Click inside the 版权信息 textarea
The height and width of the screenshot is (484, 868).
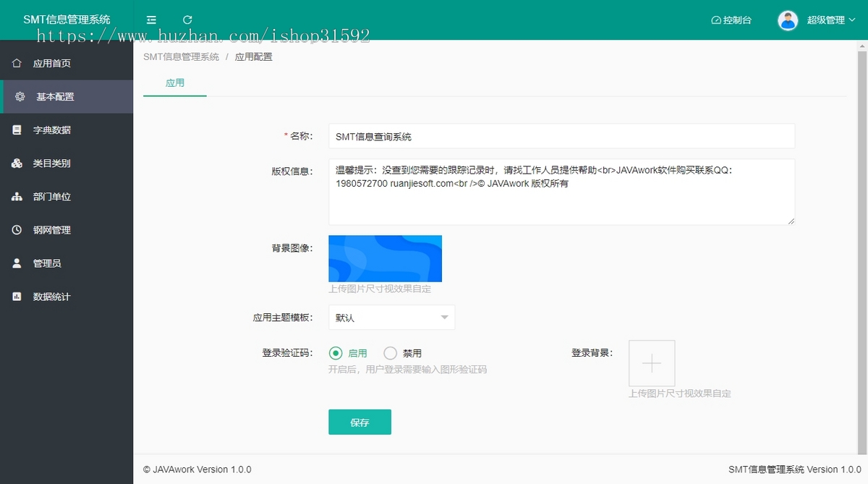pyautogui.click(x=561, y=192)
